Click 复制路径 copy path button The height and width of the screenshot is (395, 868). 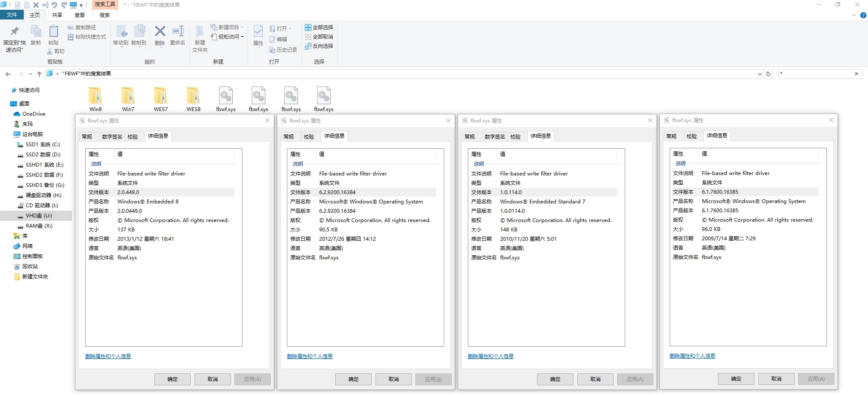[x=81, y=28]
